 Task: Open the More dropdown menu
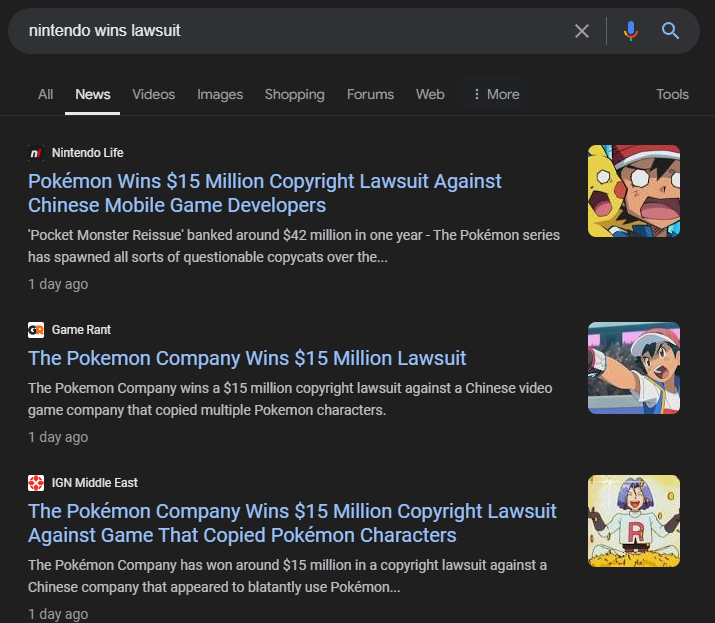click(496, 94)
